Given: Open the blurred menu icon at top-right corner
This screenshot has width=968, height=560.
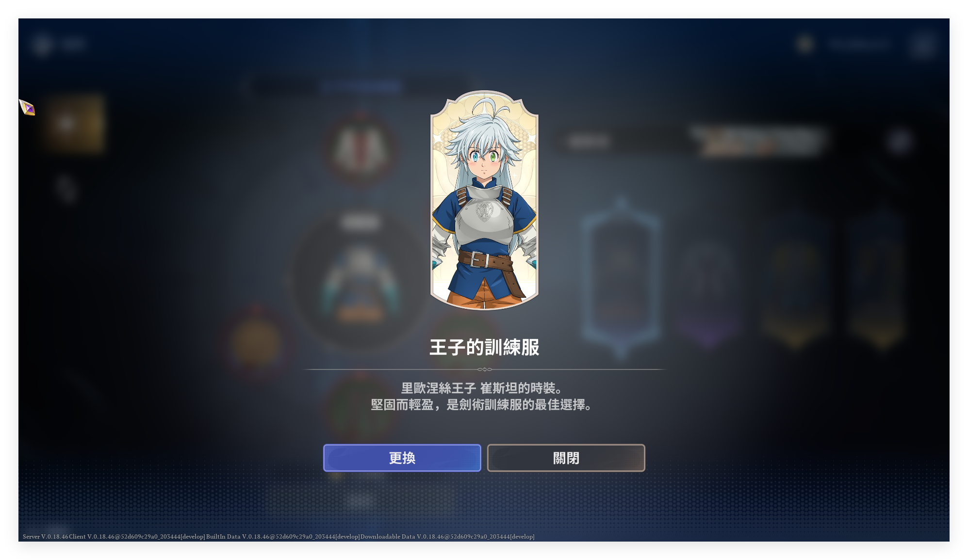Looking at the screenshot, I should pyautogui.click(x=921, y=45).
